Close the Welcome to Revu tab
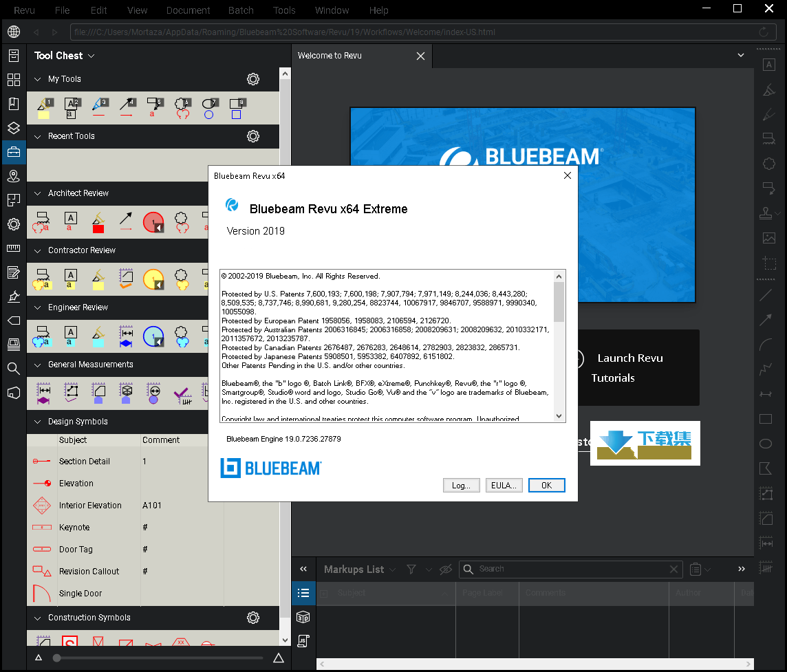Screen dimensions: 787x672 (420, 56)
